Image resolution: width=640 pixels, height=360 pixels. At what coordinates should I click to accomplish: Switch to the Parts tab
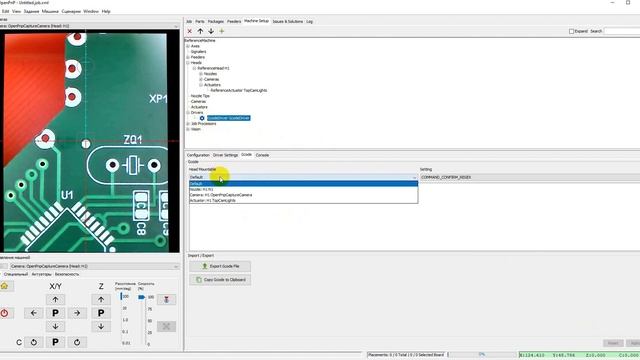200,21
